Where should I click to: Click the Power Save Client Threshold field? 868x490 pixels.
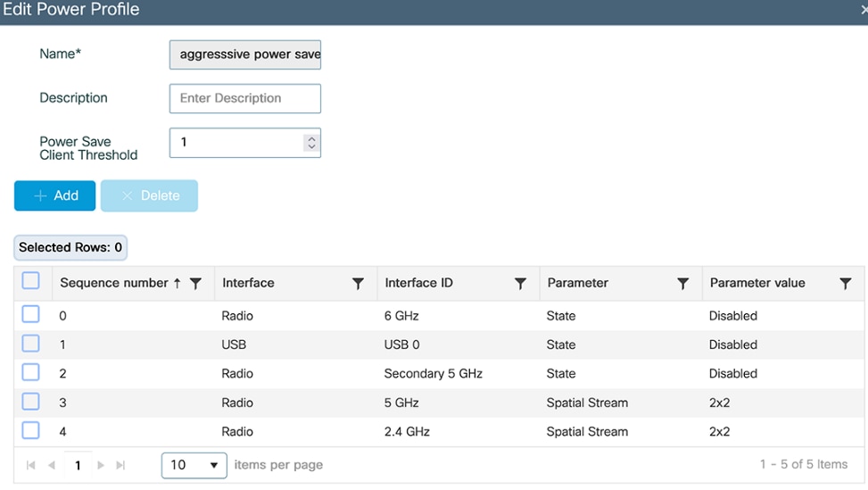tap(245, 142)
